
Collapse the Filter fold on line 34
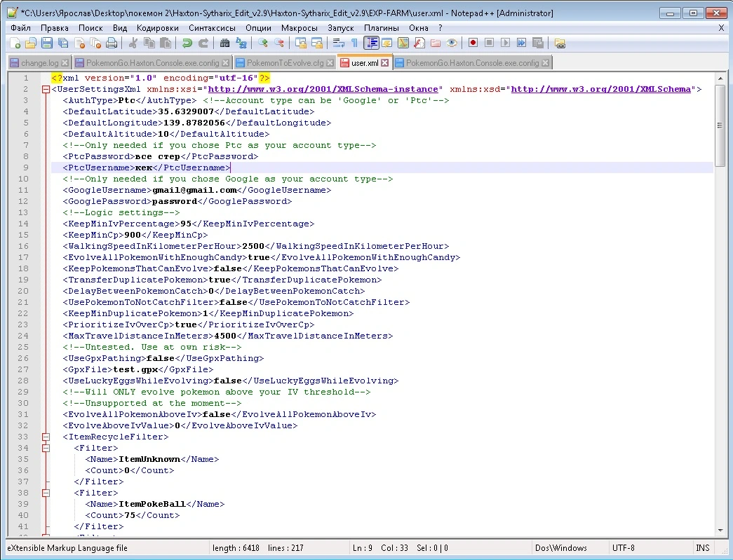click(46, 448)
